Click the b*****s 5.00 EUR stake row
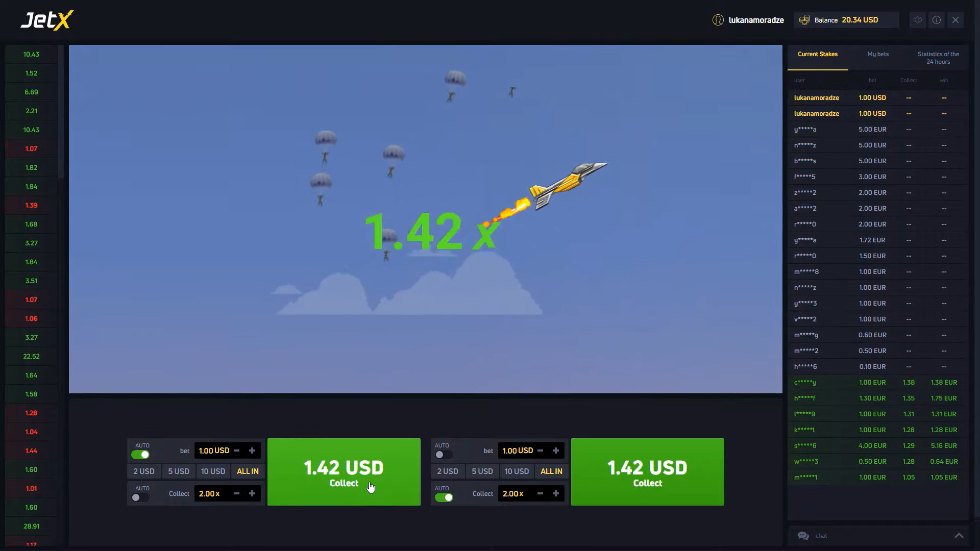The width and height of the screenshot is (980, 551). [878, 161]
